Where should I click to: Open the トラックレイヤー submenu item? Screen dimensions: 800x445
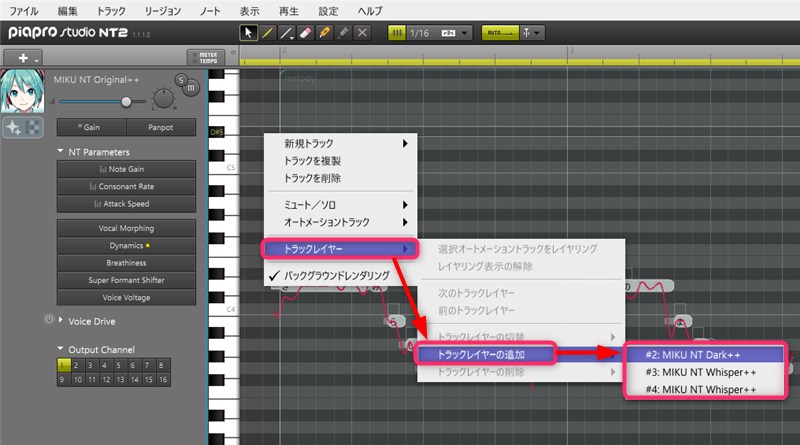(340, 249)
